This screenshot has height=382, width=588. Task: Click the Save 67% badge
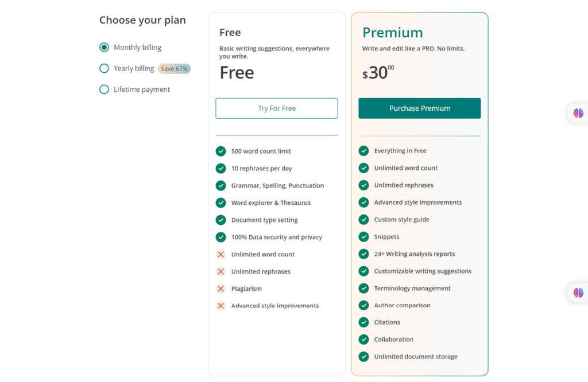(173, 68)
